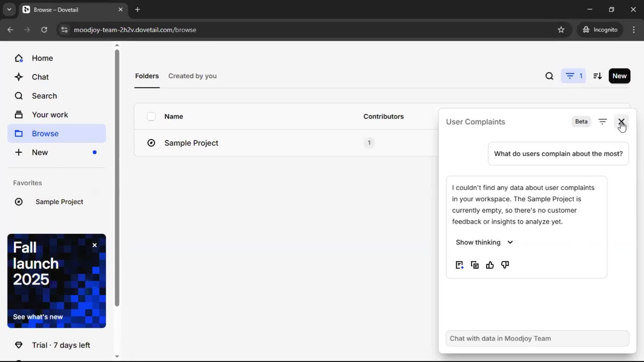Open the tab search dropdown arrow
This screenshot has width=644, height=362.
[x=9, y=9]
